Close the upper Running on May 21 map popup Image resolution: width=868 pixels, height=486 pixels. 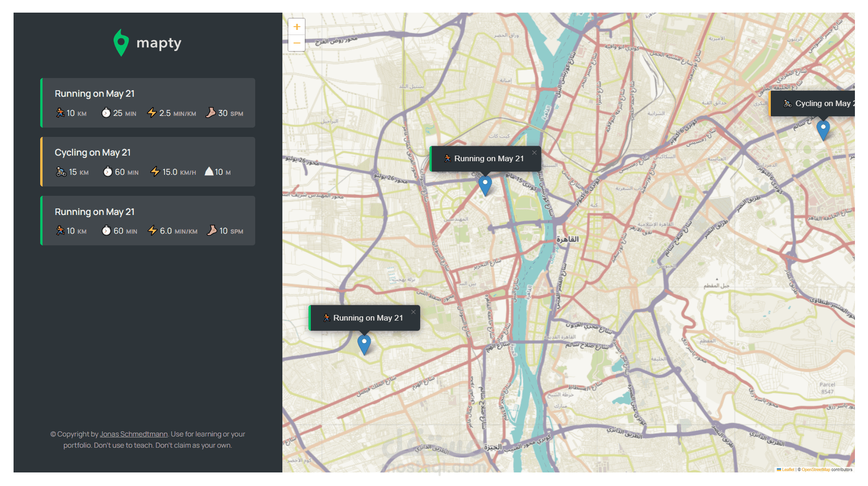point(534,152)
